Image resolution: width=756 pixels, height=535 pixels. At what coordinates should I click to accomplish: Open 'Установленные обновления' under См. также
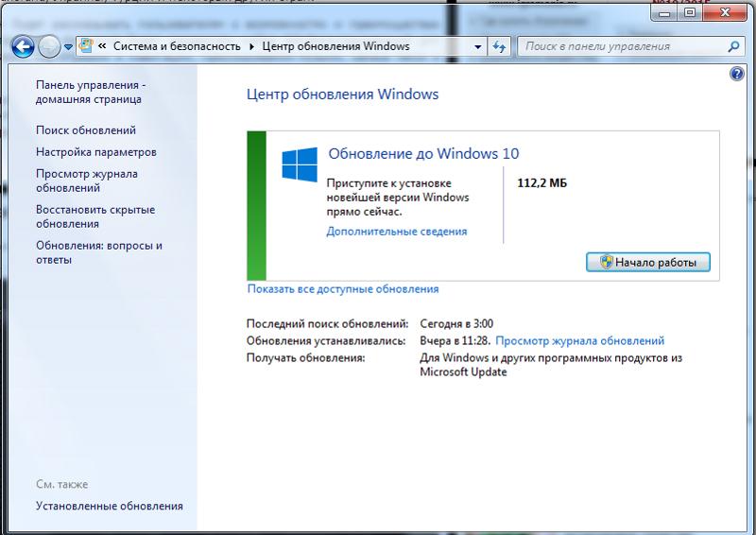click(110, 506)
